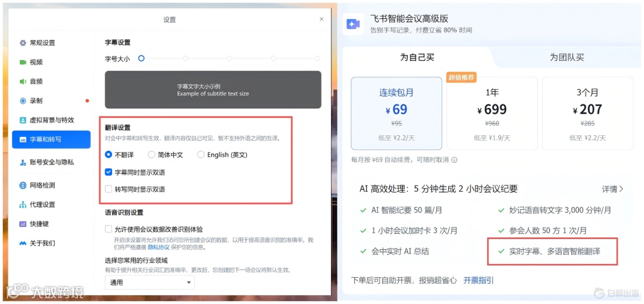Select the 简体中文 translation option
Screen dimensions: 644x304
[x=151, y=155]
